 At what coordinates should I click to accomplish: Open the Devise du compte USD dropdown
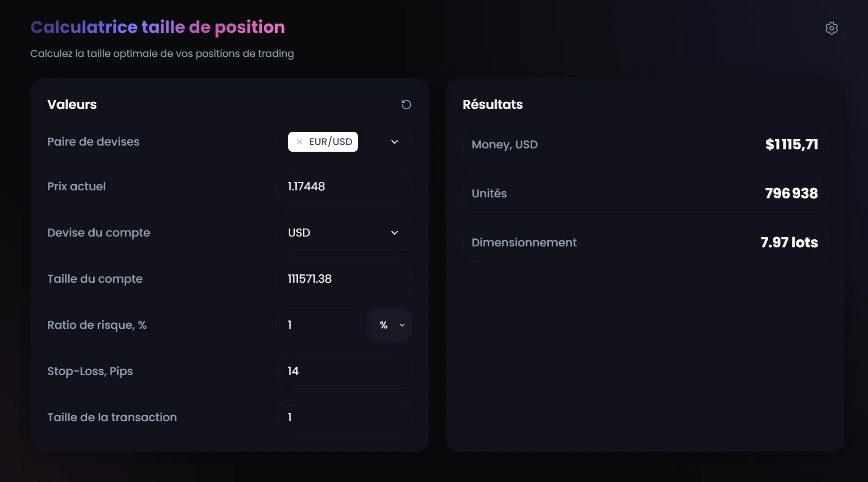(x=344, y=233)
